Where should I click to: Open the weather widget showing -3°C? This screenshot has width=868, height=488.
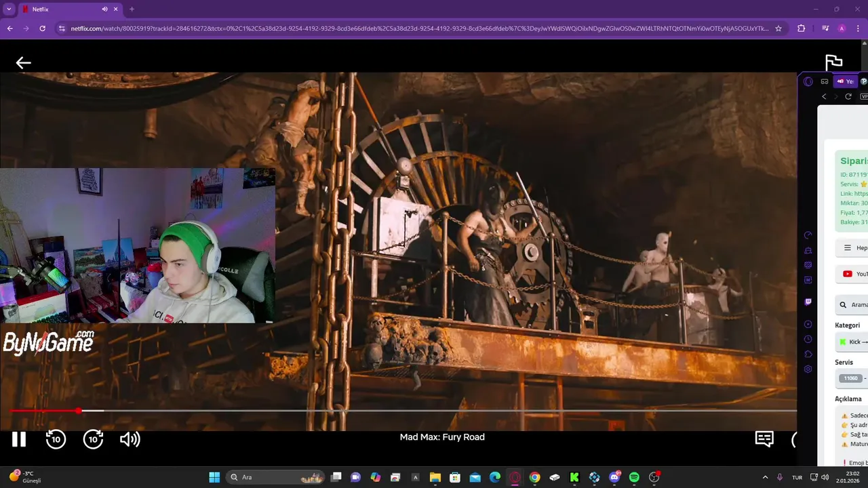tap(26, 477)
